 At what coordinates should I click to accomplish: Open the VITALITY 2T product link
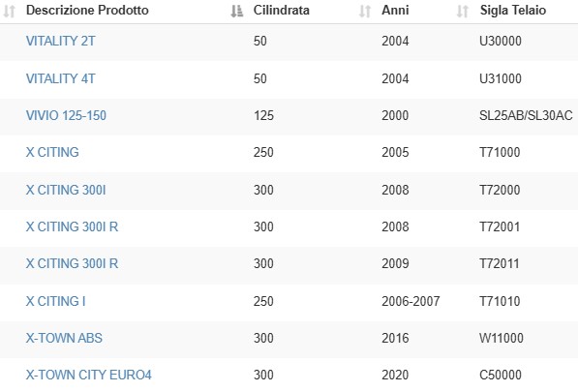pyautogui.click(x=60, y=41)
